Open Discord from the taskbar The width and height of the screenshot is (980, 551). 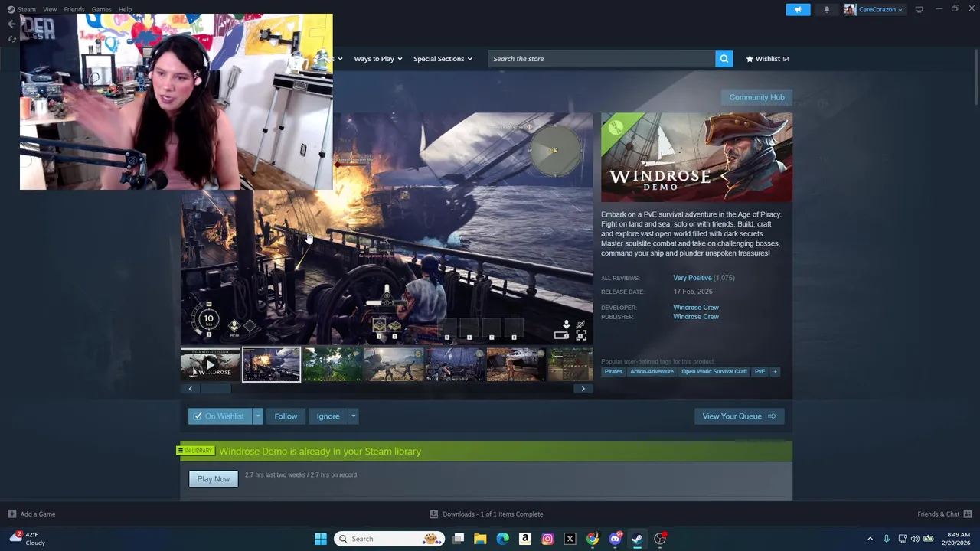point(615,539)
